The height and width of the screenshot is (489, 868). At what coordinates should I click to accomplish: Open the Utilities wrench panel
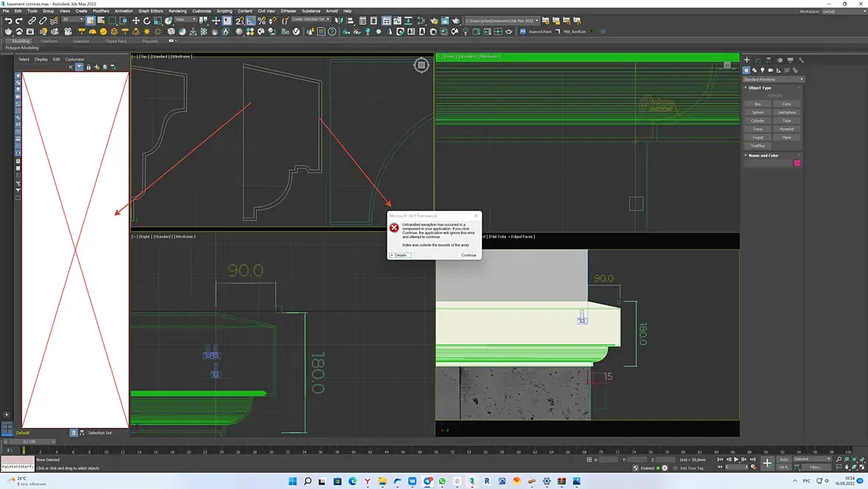[x=801, y=60]
